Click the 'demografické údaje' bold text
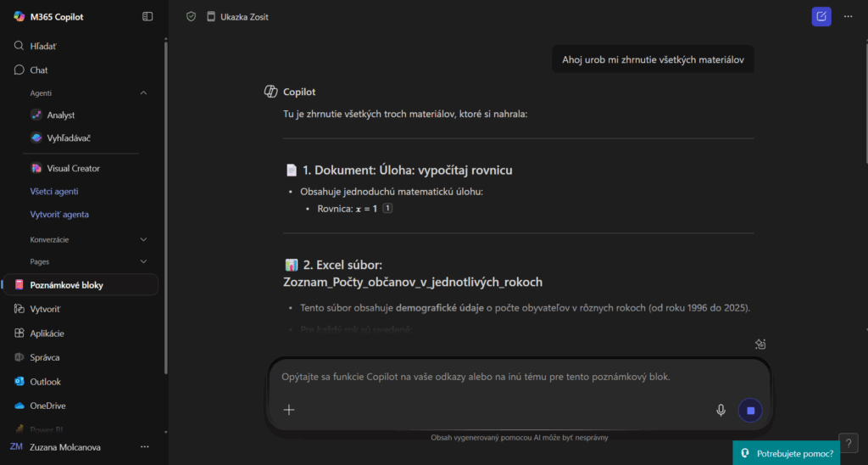Viewport: 868px width, 465px height. [x=440, y=308]
